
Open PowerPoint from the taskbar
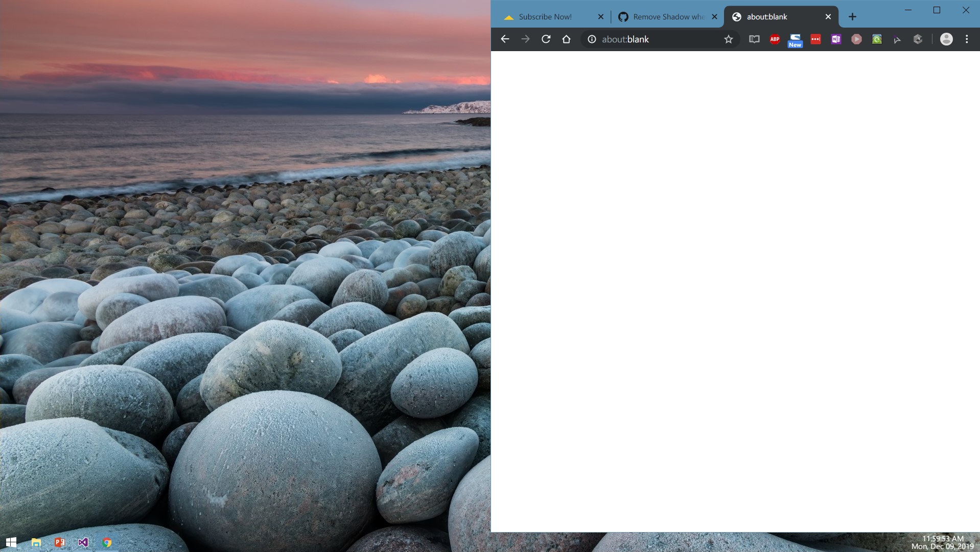(x=59, y=543)
